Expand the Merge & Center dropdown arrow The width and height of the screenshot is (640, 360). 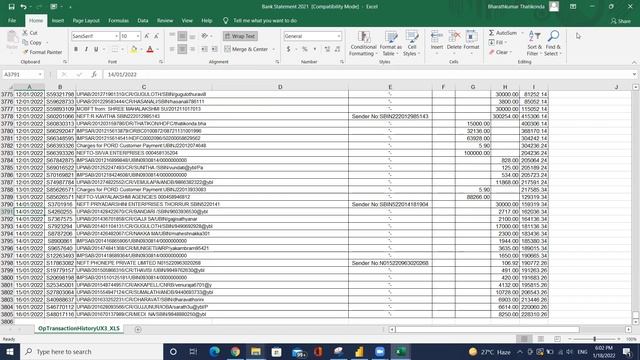273,49
